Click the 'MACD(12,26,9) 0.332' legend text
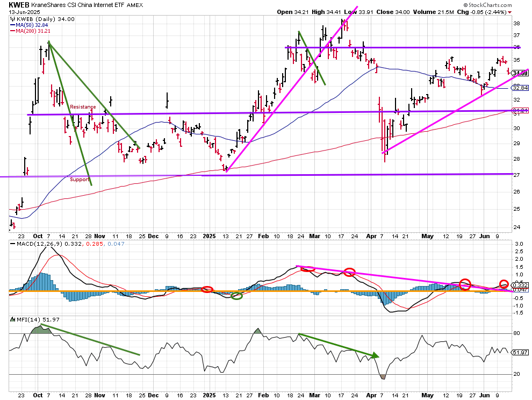The image size is (532, 400). (x=48, y=244)
